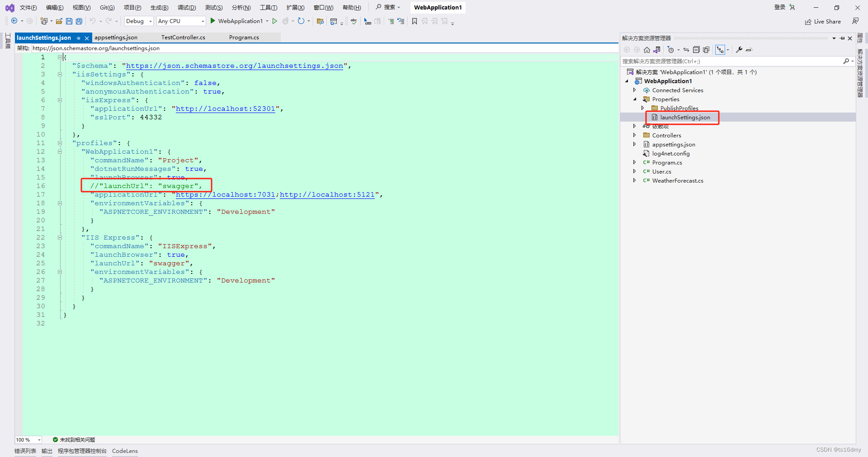
Task: Expand the Connected Services node
Action: point(634,90)
